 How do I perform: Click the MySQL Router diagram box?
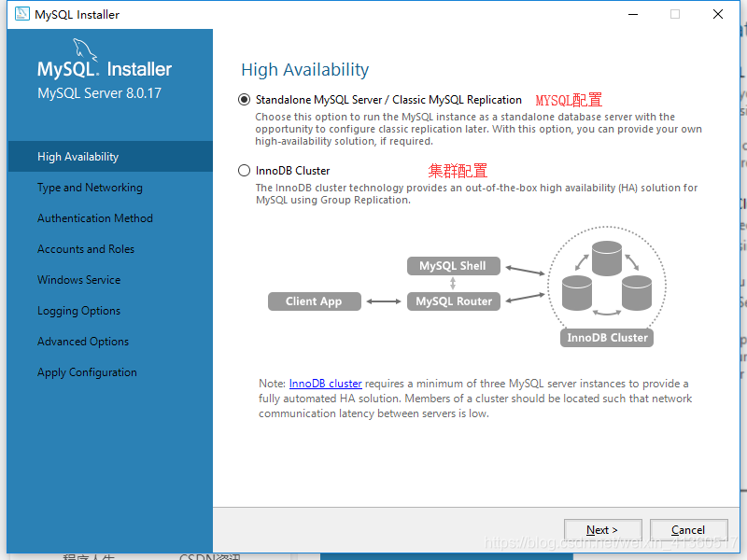pyautogui.click(x=454, y=301)
